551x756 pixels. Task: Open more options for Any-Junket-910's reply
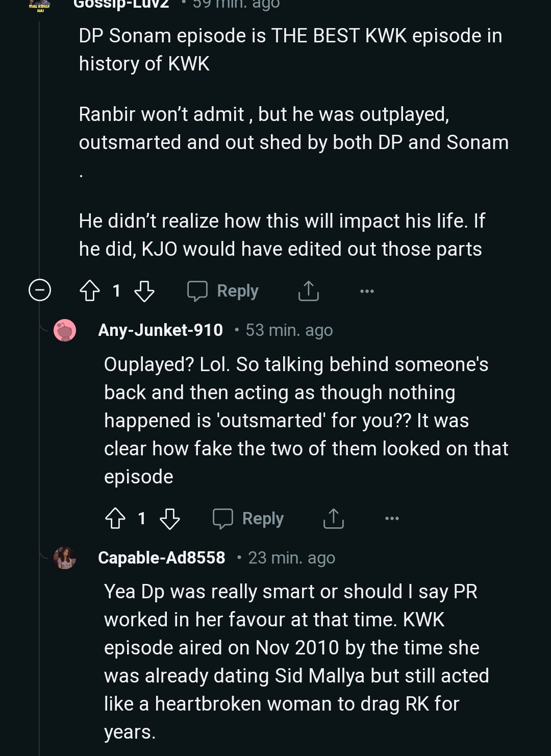pos(392,519)
